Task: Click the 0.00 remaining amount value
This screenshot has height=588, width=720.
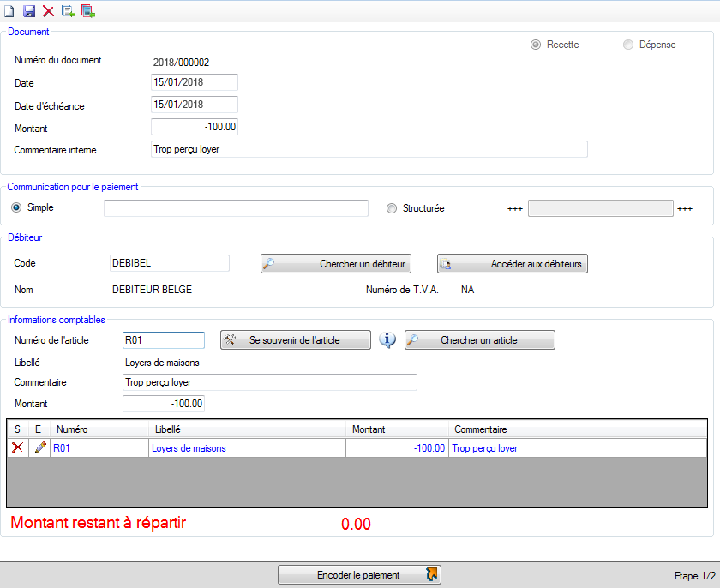Action: [x=356, y=524]
